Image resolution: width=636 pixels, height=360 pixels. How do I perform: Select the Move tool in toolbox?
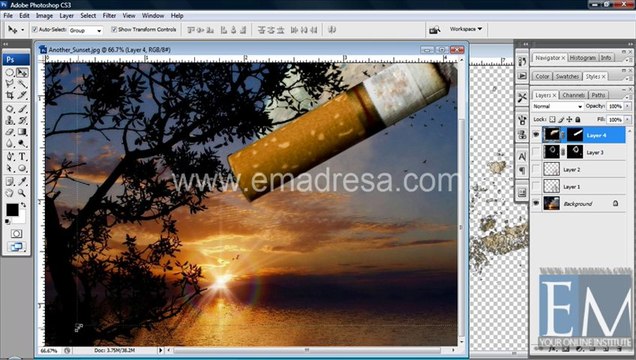(x=22, y=73)
